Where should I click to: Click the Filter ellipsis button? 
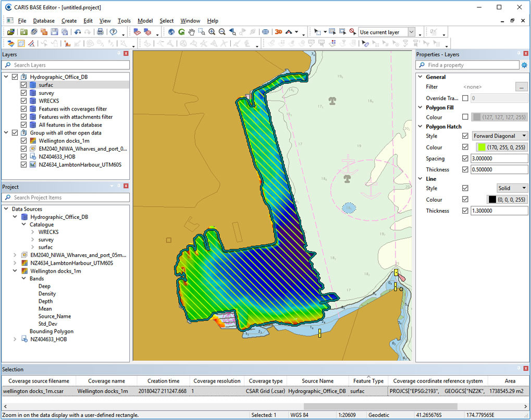coord(522,87)
